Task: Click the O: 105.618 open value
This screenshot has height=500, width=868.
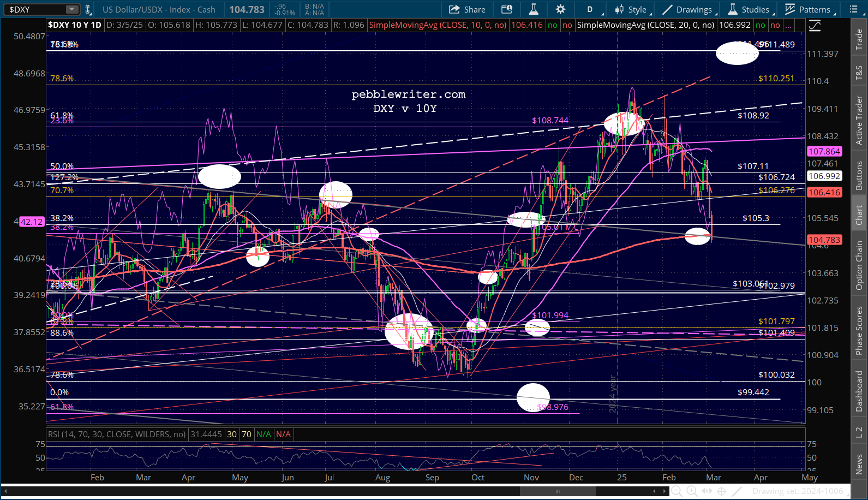Action: (169, 25)
